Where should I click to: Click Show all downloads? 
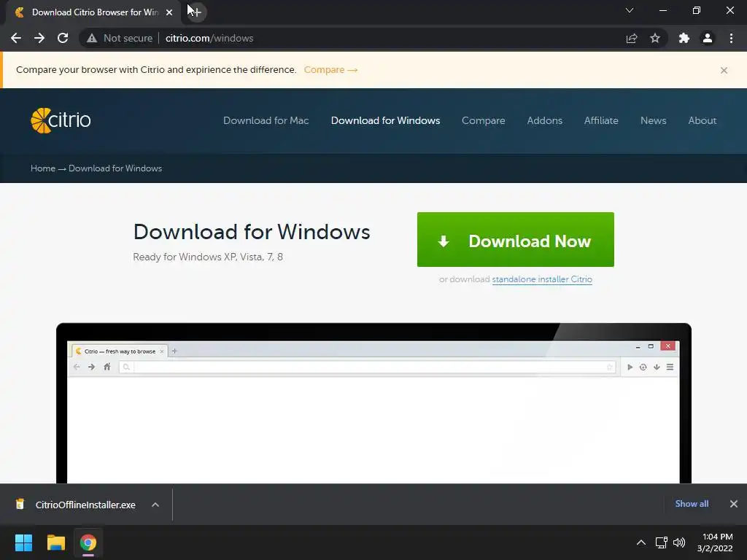[x=692, y=503]
